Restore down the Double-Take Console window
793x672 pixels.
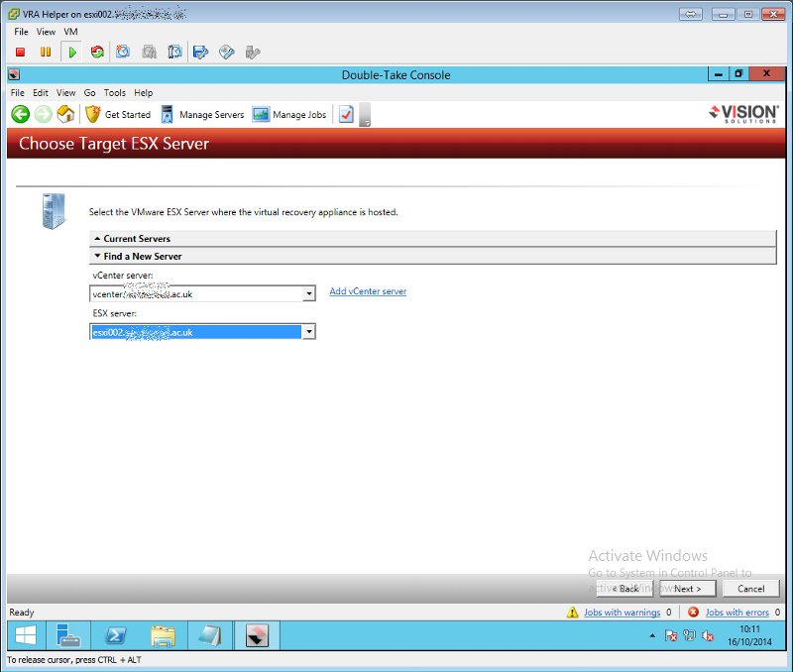coord(738,73)
